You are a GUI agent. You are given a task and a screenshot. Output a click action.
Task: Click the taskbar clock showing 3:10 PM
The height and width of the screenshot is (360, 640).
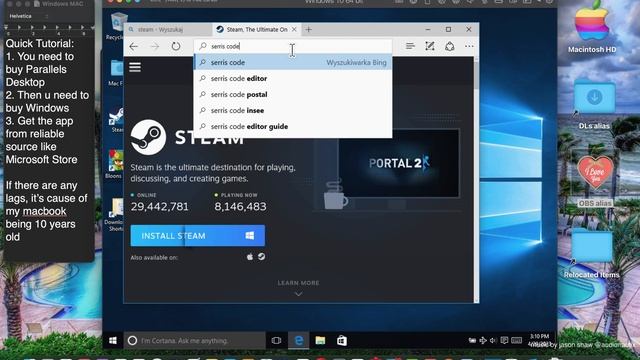[539, 340]
